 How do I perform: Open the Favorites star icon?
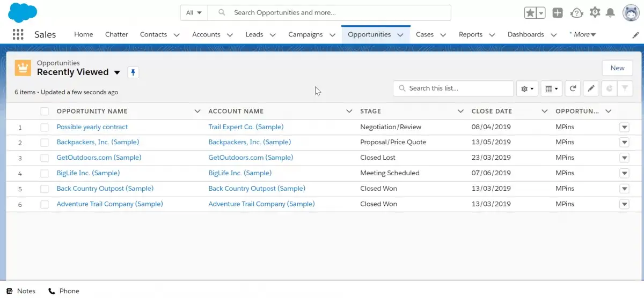(530, 13)
